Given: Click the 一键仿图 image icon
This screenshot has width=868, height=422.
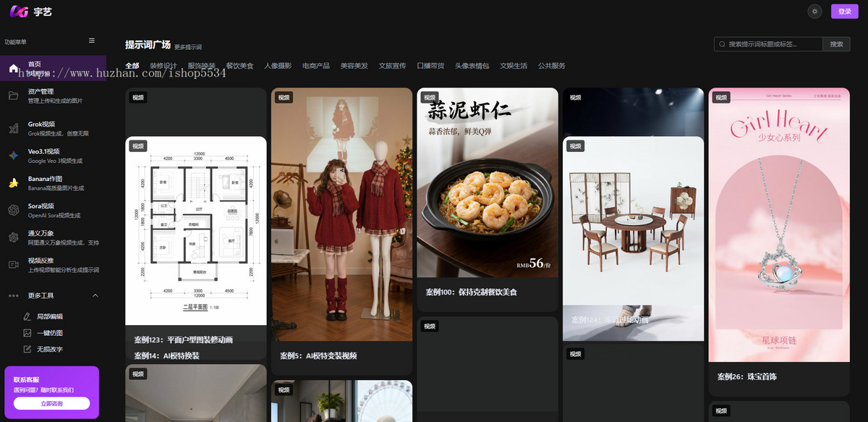Looking at the screenshot, I should [27, 333].
